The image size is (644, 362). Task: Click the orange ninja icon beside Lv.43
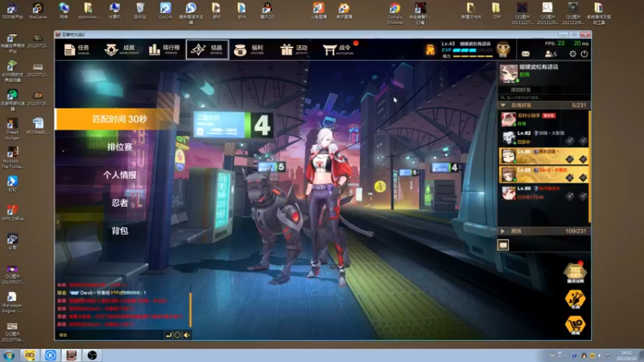(x=430, y=50)
